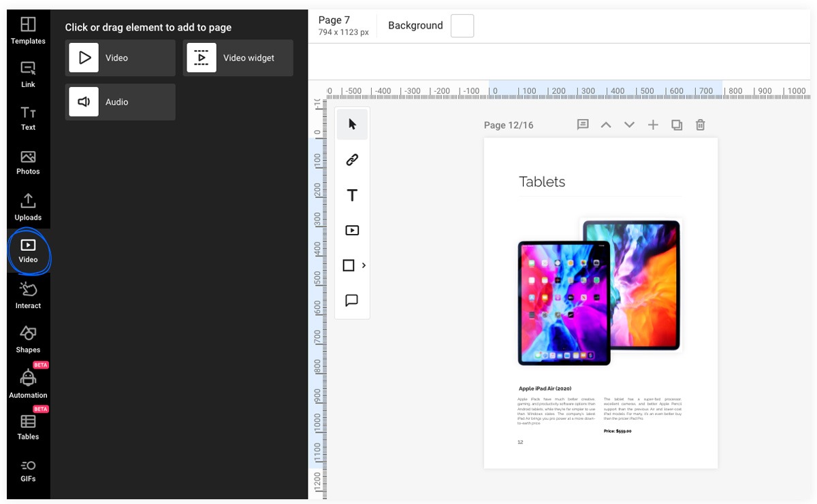Image resolution: width=817 pixels, height=504 pixels.
Task: Open the Tables beta panel
Action: pyautogui.click(x=28, y=428)
